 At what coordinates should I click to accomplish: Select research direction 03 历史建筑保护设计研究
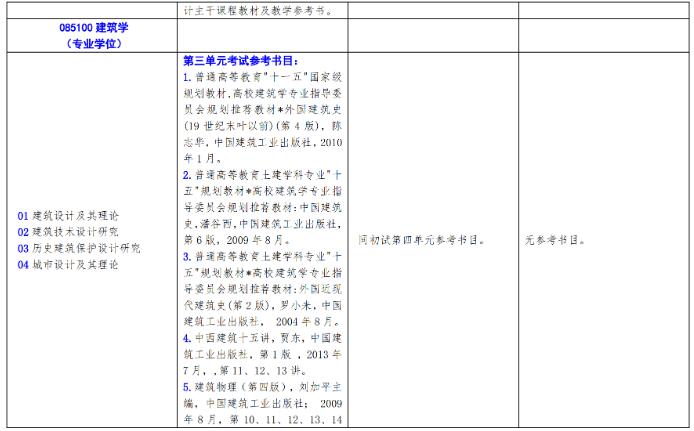79,248
